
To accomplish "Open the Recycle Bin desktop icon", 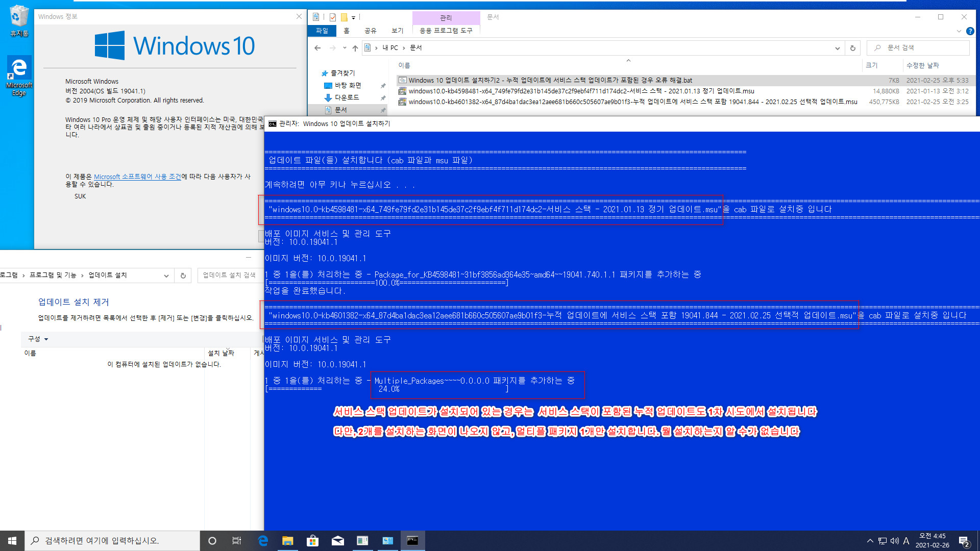I will (19, 21).
